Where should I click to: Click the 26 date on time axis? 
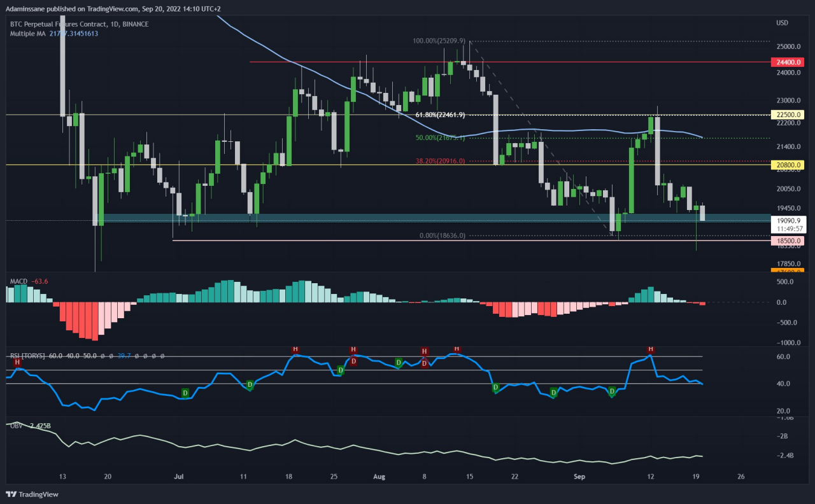(x=741, y=476)
